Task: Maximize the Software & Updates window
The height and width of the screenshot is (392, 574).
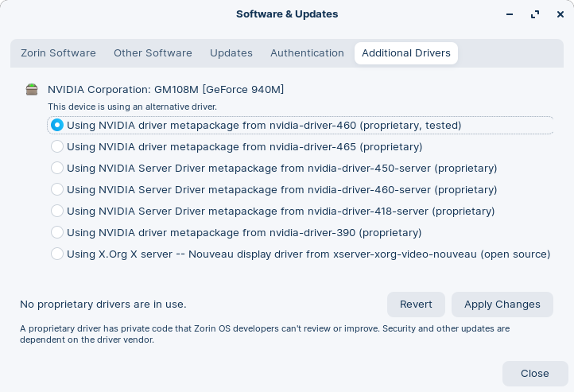Action: pos(535,14)
